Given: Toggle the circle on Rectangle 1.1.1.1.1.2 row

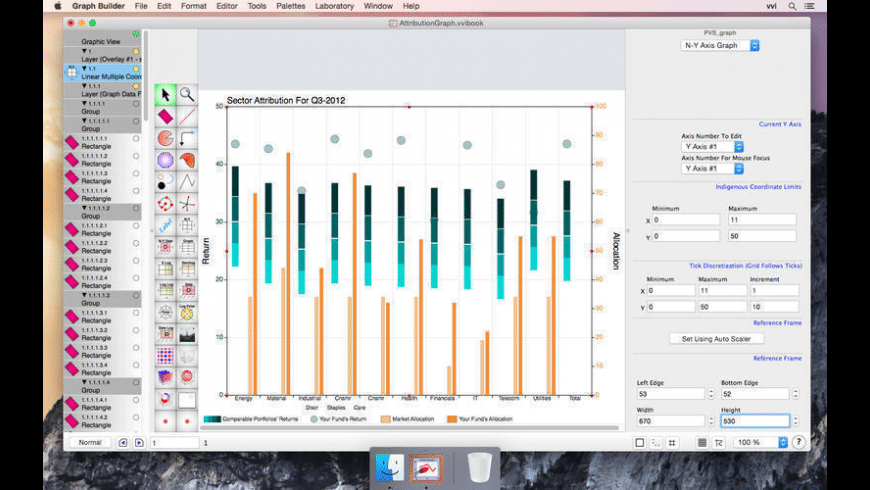Looking at the screenshot, I should pyautogui.click(x=136, y=156).
